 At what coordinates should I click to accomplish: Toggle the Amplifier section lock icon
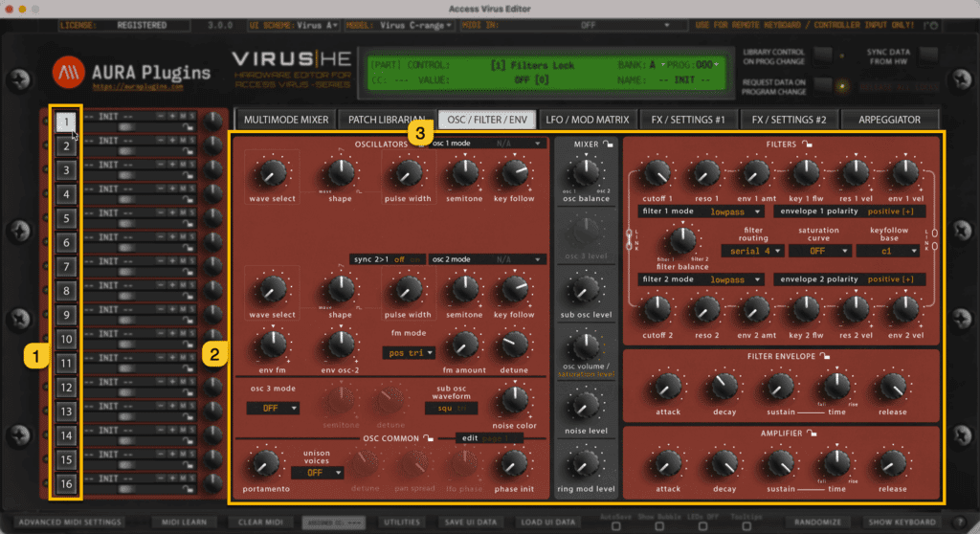[x=812, y=434]
